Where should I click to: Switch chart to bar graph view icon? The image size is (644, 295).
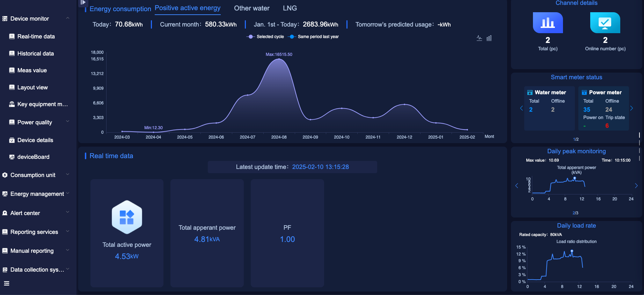tap(489, 38)
